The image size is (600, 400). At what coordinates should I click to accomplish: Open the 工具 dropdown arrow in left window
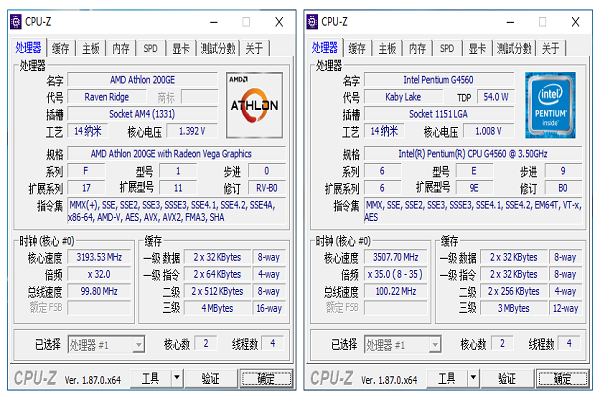(x=177, y=378)
